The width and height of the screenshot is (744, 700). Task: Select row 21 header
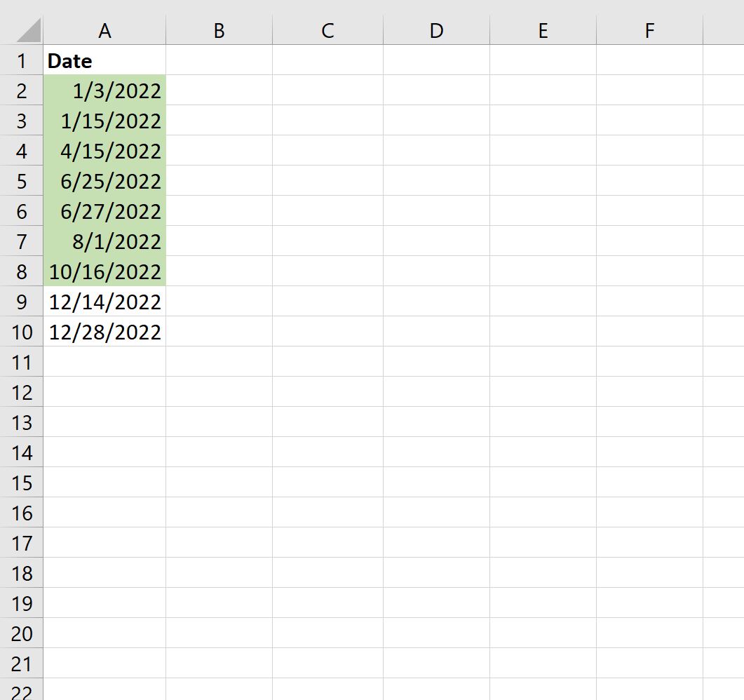tap(21, 663)
